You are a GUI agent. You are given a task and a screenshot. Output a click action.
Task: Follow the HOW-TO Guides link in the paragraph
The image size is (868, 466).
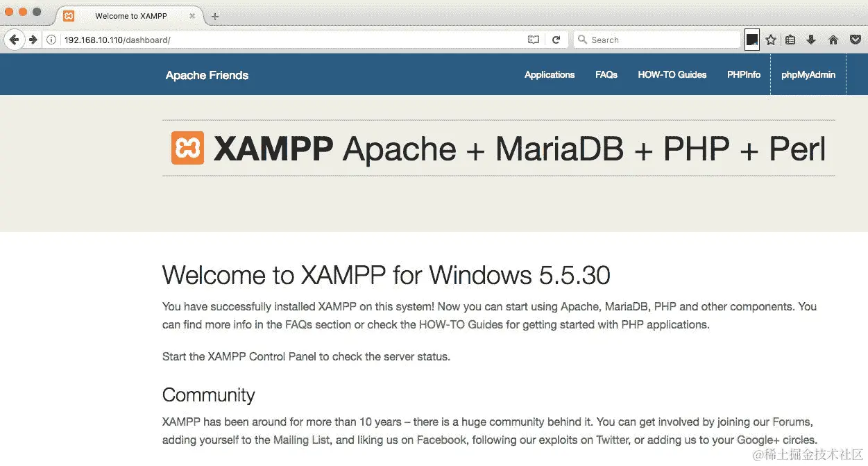pos(461,324)
